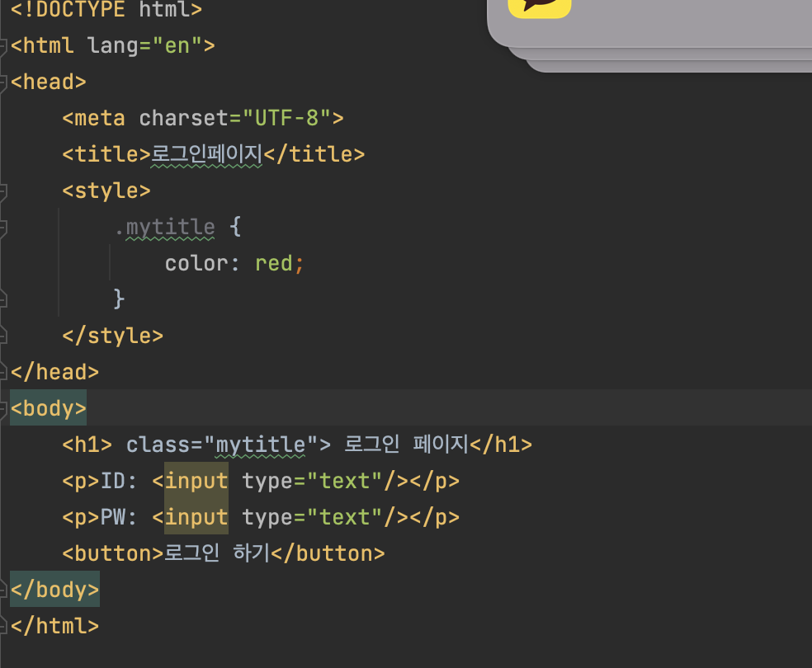Click the closing style fold marker
This screenshot has width=812, height=668.
pyautogui.click(x=3, y=336)
